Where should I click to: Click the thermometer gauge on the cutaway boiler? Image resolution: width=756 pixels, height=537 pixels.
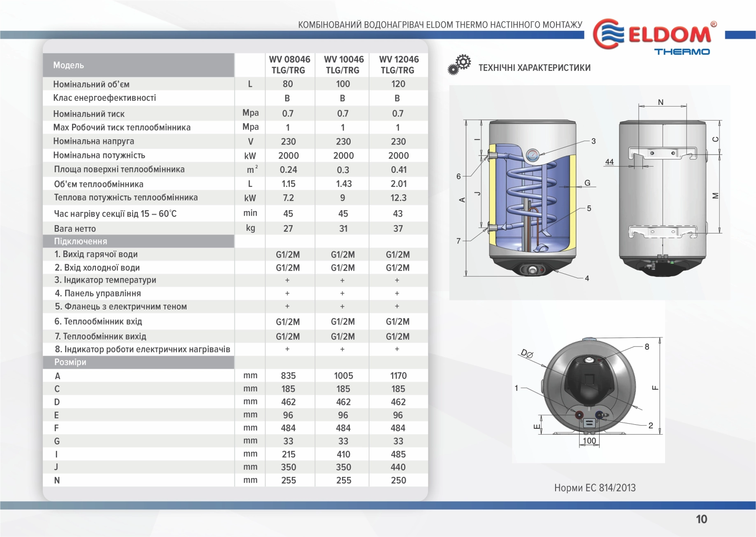532,155
